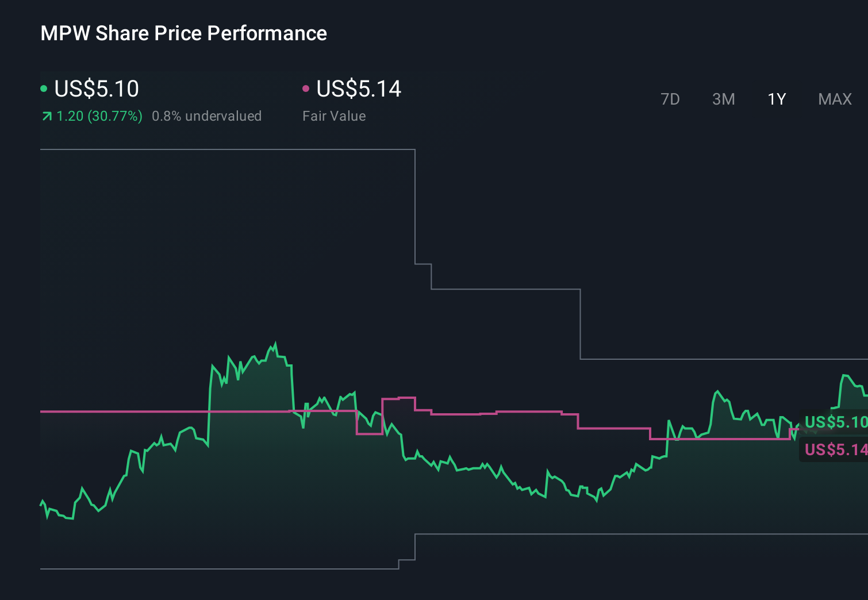Open details via Fair Value label
This screenshot has width=868, height=600.
click(333, 116)
